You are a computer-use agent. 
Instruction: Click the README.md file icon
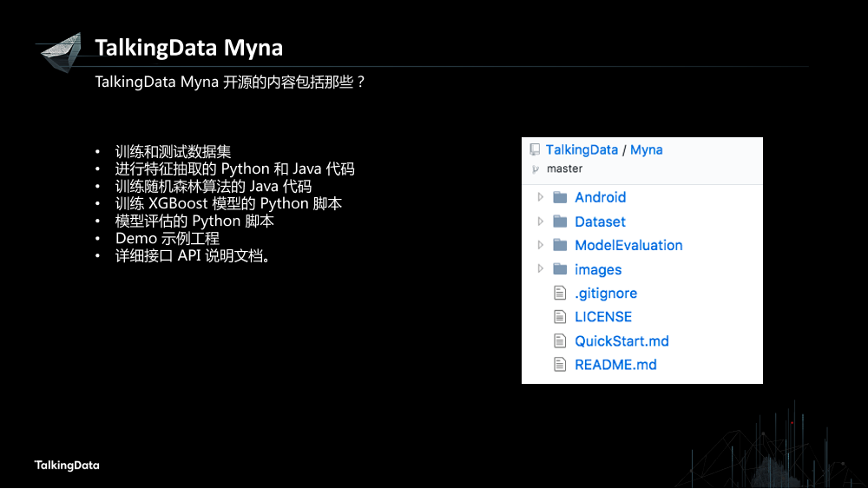pyautogui.click(x=560, y=365)
